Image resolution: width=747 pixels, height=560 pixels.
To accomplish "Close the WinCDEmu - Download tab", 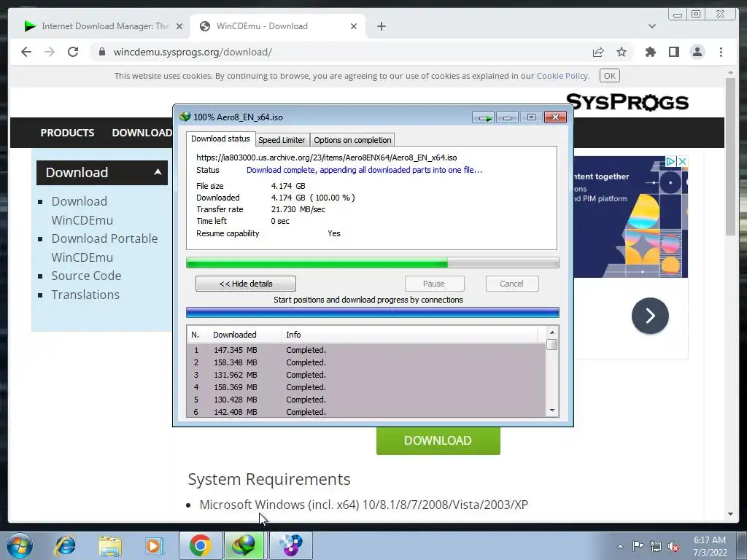I will tap(354, 26).
